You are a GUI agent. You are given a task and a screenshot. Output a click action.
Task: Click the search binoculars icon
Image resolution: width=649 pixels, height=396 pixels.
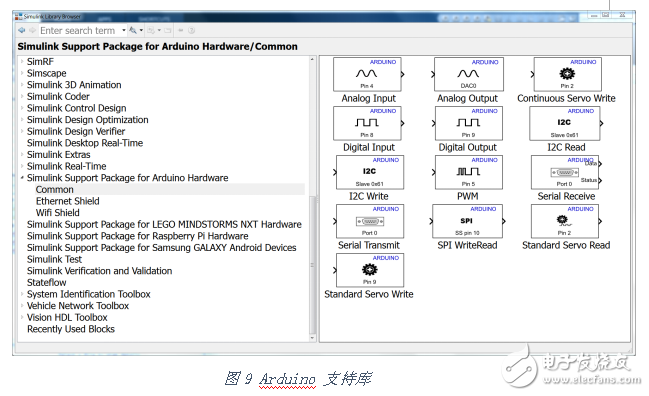[133, 30]
